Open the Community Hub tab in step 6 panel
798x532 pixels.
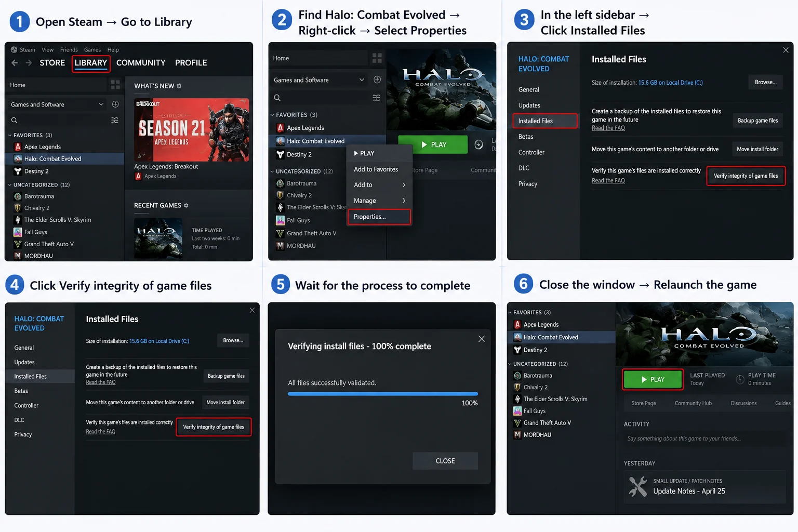tap(693, 403)
